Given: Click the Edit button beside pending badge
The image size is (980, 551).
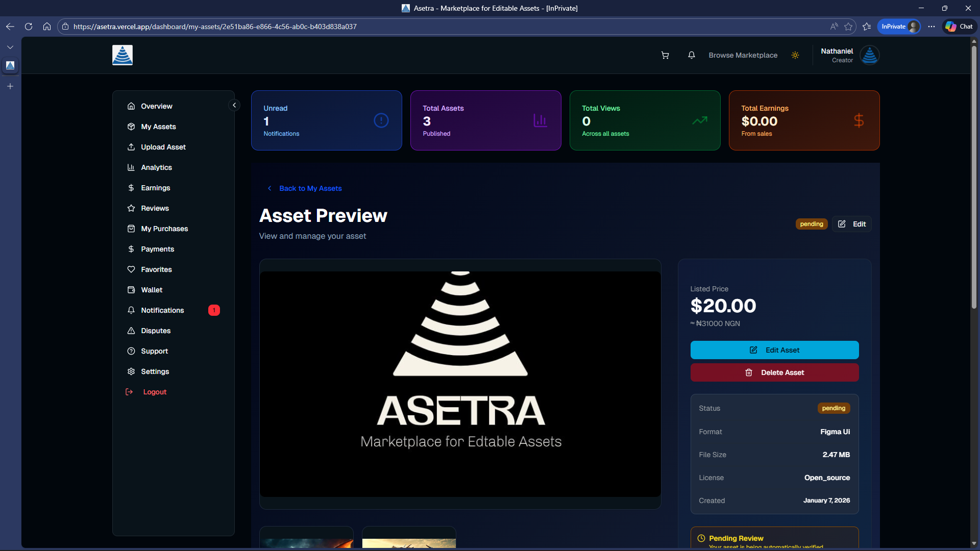Looking at the screenshot, I should 852,224.
